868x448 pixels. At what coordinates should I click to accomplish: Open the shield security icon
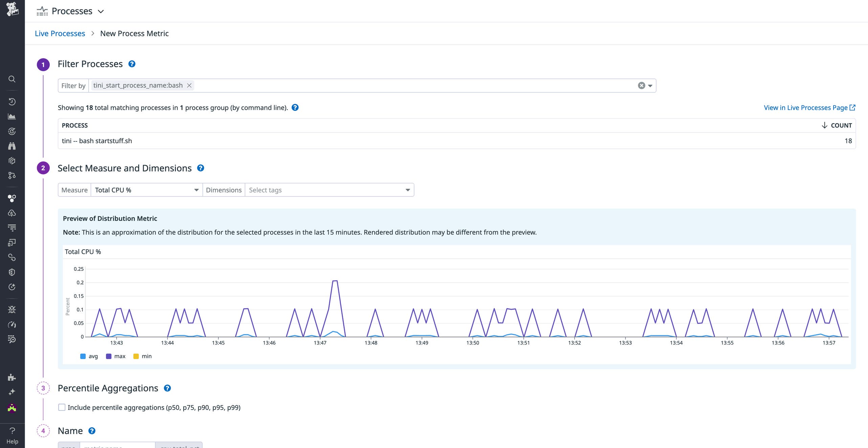[x=12, y=272]
